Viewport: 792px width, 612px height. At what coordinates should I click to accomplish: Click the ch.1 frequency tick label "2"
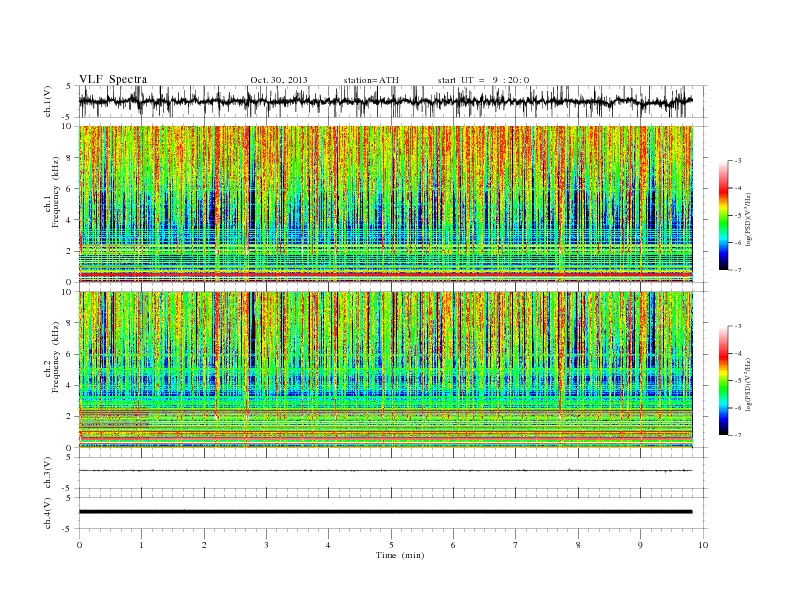click(x=70, y=251)
